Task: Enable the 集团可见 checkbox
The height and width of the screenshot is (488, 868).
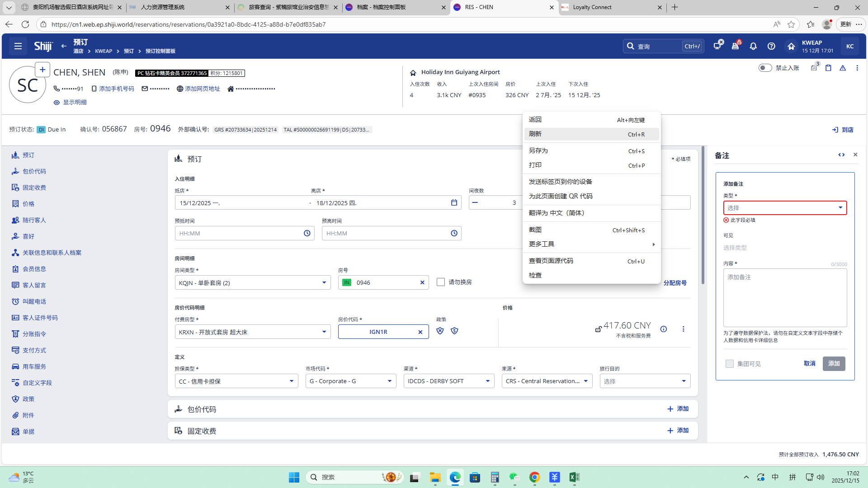Action: (x=729, y=364)
